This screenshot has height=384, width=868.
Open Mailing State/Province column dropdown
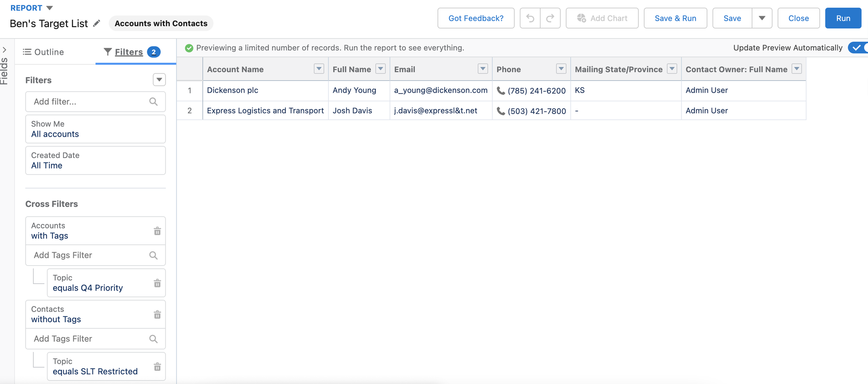[x=672, y=69]
